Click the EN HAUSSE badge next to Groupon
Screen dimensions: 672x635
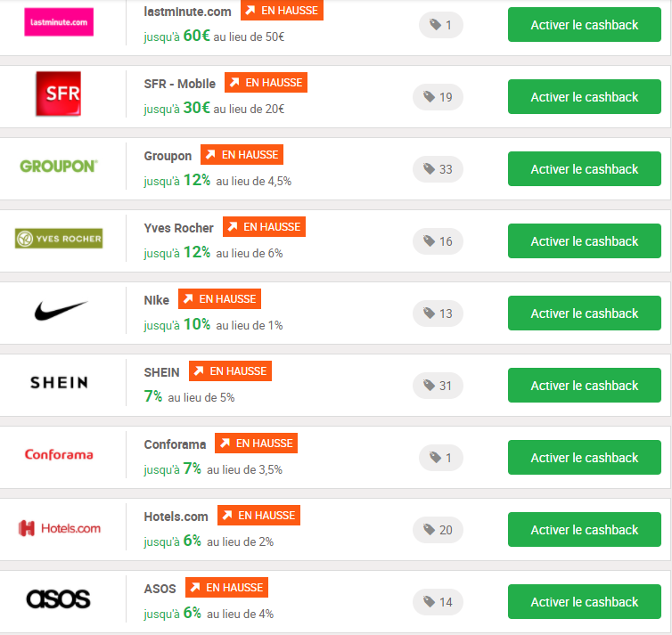(x=242, y=155)
